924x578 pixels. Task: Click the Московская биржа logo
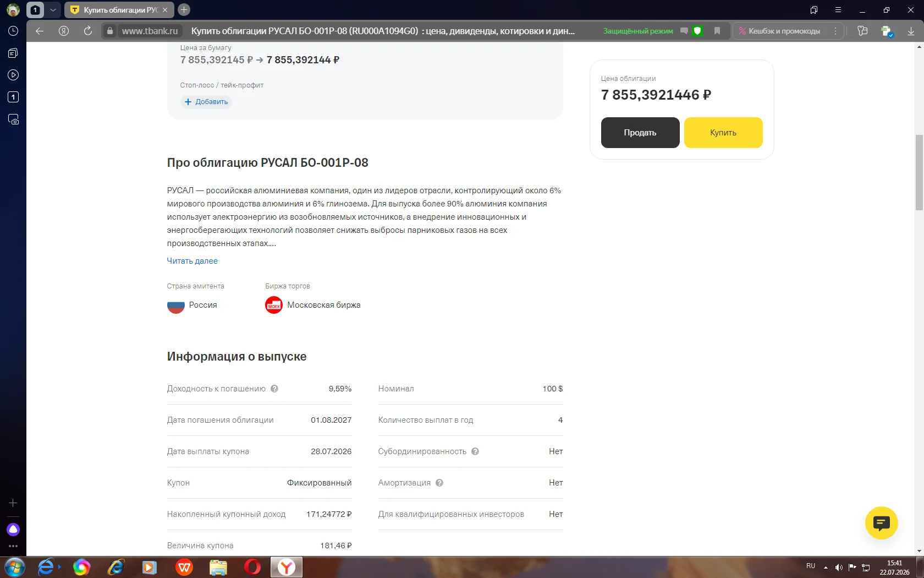[274, 305]
